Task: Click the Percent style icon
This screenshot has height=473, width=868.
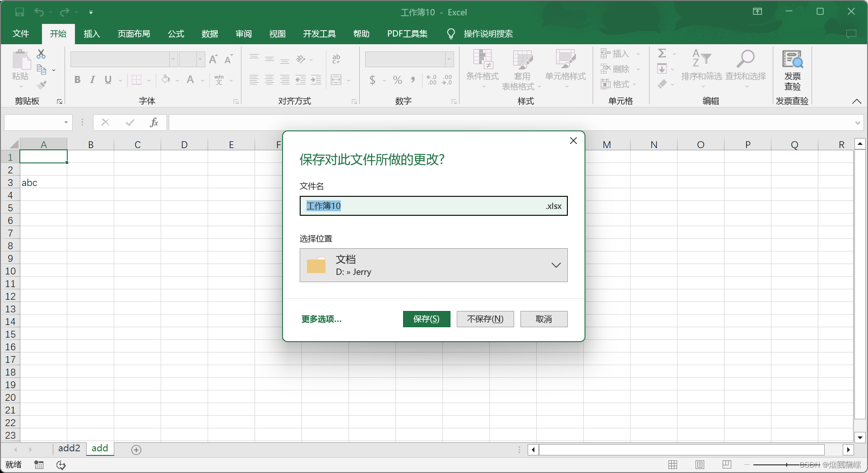Action: pos(397,80)
